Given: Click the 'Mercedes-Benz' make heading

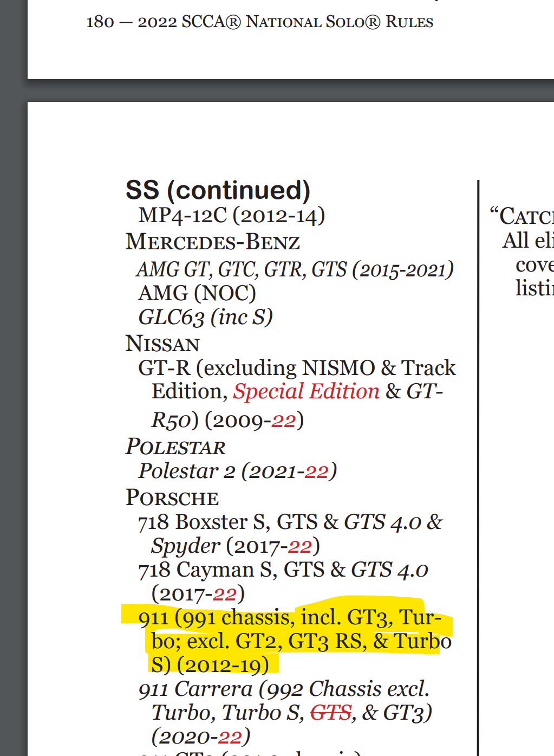Looking at the screenshot, I should tap(213, 242).
